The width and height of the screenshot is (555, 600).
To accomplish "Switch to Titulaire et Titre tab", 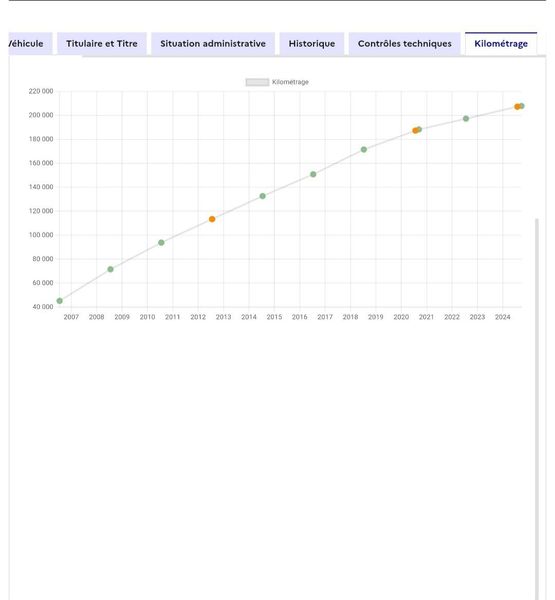I will 102,44.
